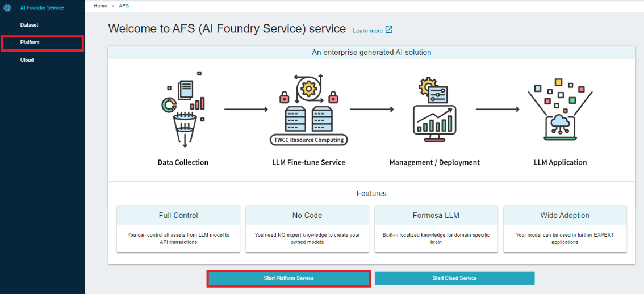
Task: Click the 'An enterprise generated AI solution' banner
Action: (371, 52)
